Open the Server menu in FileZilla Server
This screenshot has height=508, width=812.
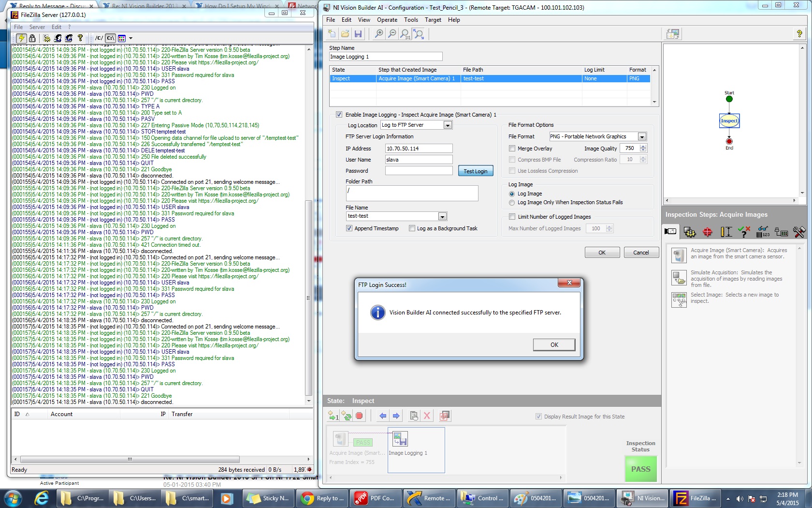(x=37, y=27)
